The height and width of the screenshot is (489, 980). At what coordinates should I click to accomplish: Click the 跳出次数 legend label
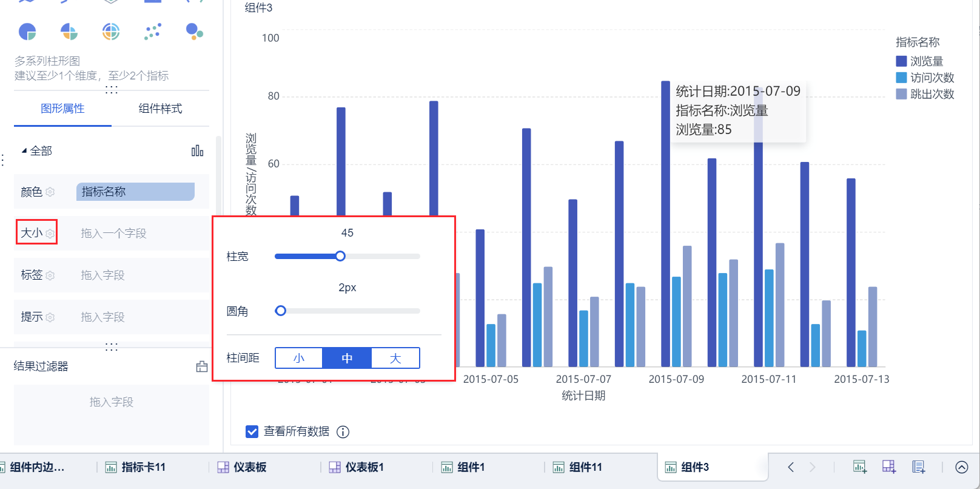click(x=932, y=94)
